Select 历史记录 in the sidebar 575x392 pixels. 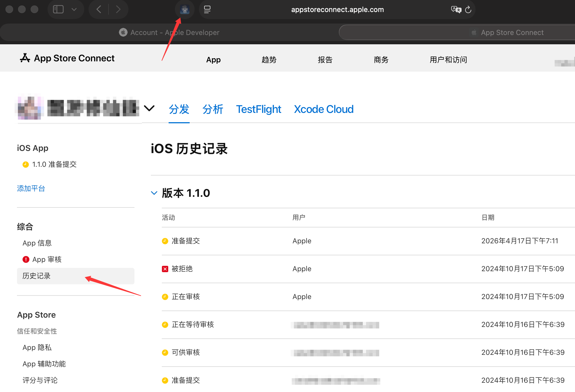click(x=76, y=276)
